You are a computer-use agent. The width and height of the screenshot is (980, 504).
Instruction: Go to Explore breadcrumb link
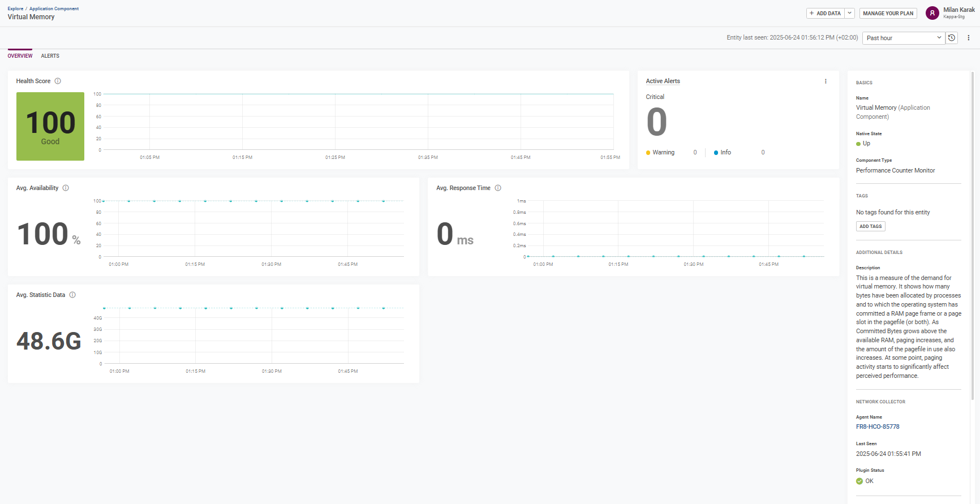pyautogui.click(x=15, y=8)
